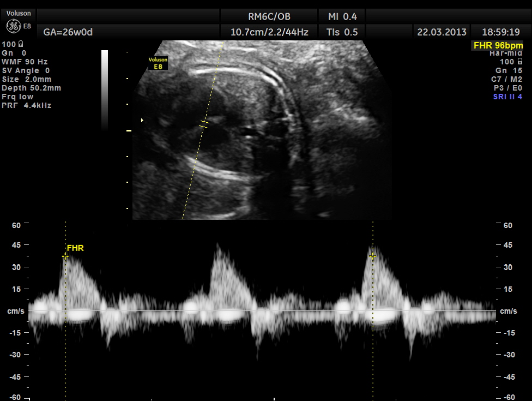Click the date 22.03.2013 field
Viewport: 532px width, 401px height.
(x=442, y=32)
